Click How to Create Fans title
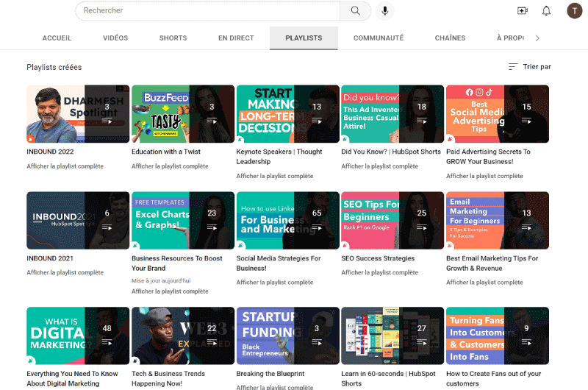 (493, 378)
